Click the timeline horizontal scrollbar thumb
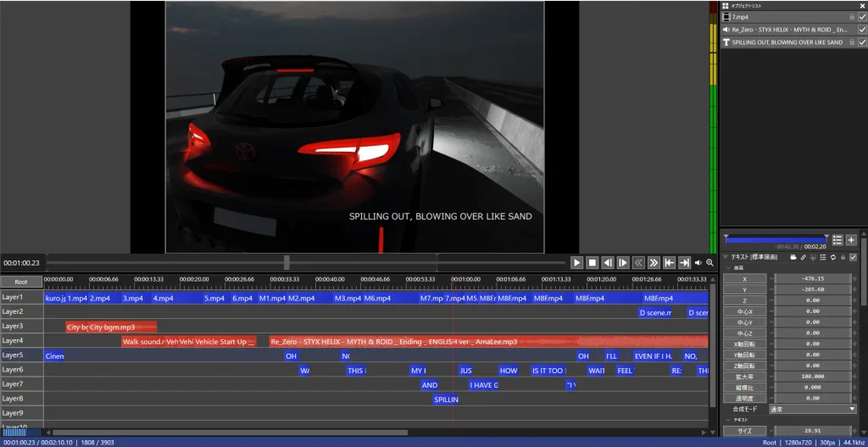 (230, 433)
